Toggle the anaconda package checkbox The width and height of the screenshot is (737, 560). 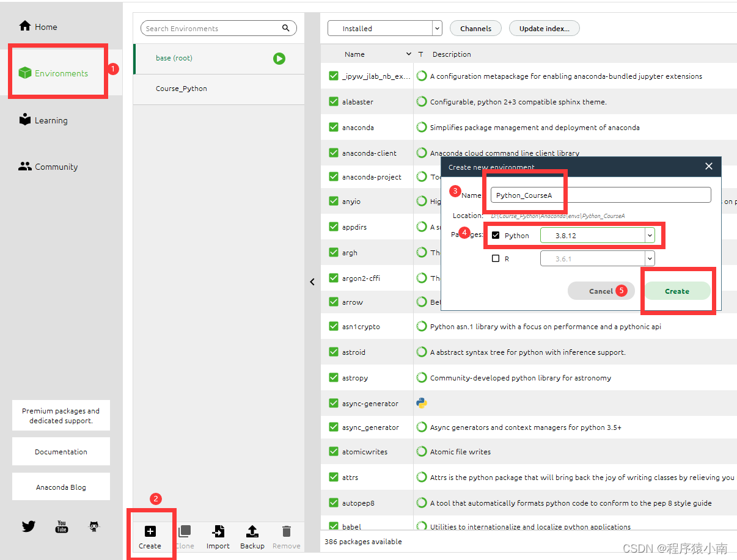click(334, 127)
